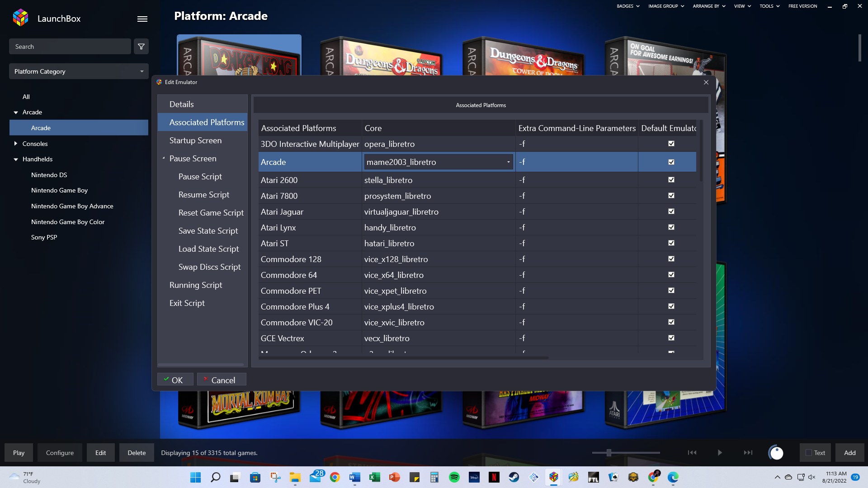868x488 pixels.
Task: Click the round volume knob icon
Action: (776, 453)
